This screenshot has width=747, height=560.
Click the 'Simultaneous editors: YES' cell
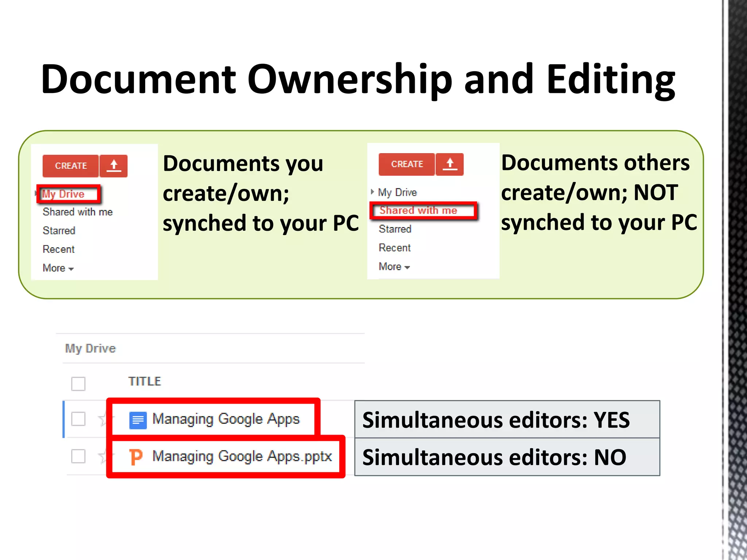pos(507,419)
